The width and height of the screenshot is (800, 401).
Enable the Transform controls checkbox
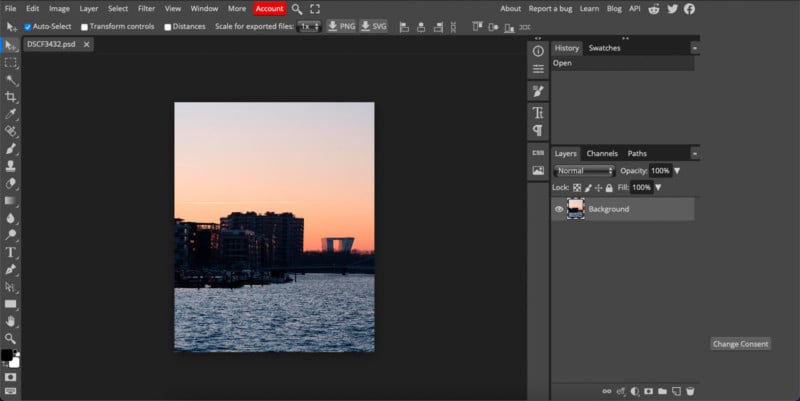85,27
